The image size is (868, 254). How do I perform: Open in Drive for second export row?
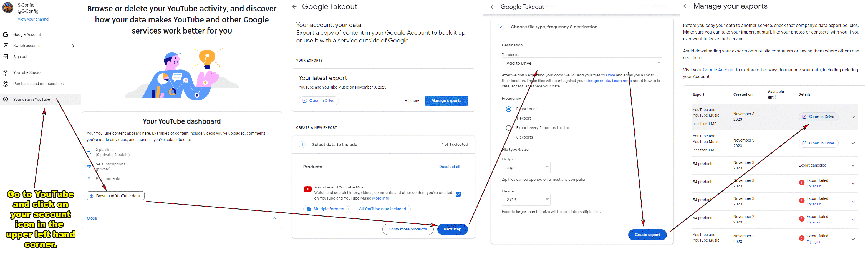(818, 143)
